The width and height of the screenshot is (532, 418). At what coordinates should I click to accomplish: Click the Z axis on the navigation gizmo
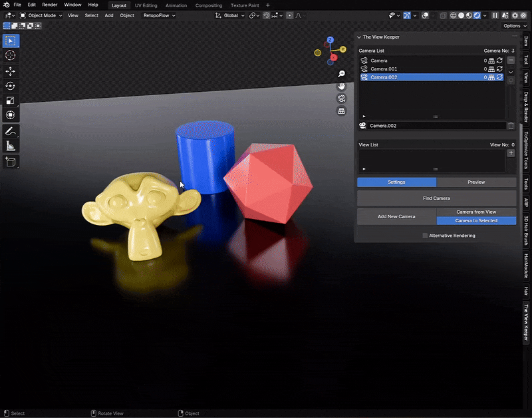click(330, 40)
